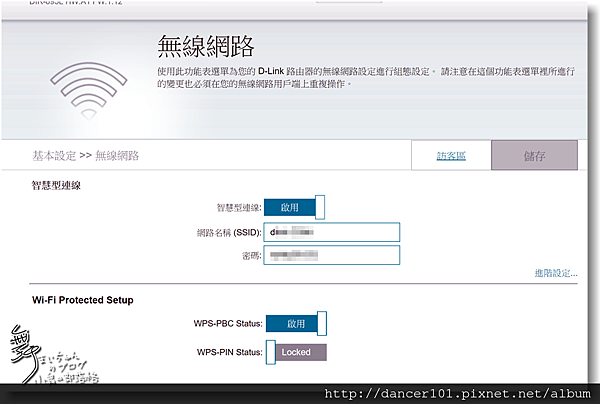This screenshot has height=404, width=600.
Task: Click the 網路名稱 (SSID) input field
Action: click(332, 232)
